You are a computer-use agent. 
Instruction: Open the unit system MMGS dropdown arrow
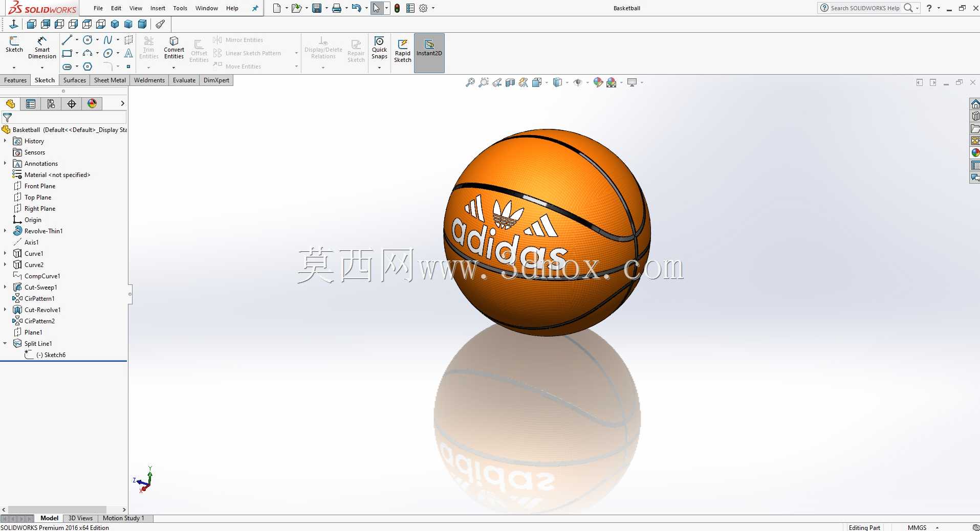click(x=938, y=527)
